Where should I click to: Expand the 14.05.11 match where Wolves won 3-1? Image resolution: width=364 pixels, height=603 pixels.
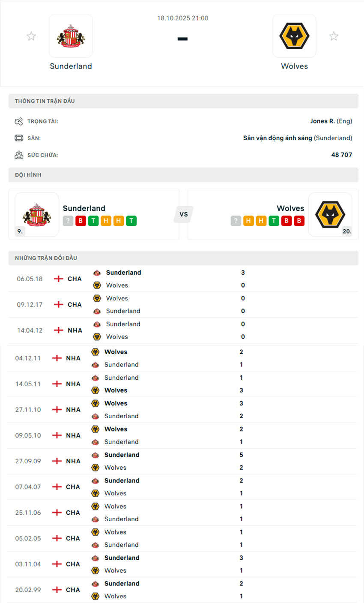coord(182,384)
